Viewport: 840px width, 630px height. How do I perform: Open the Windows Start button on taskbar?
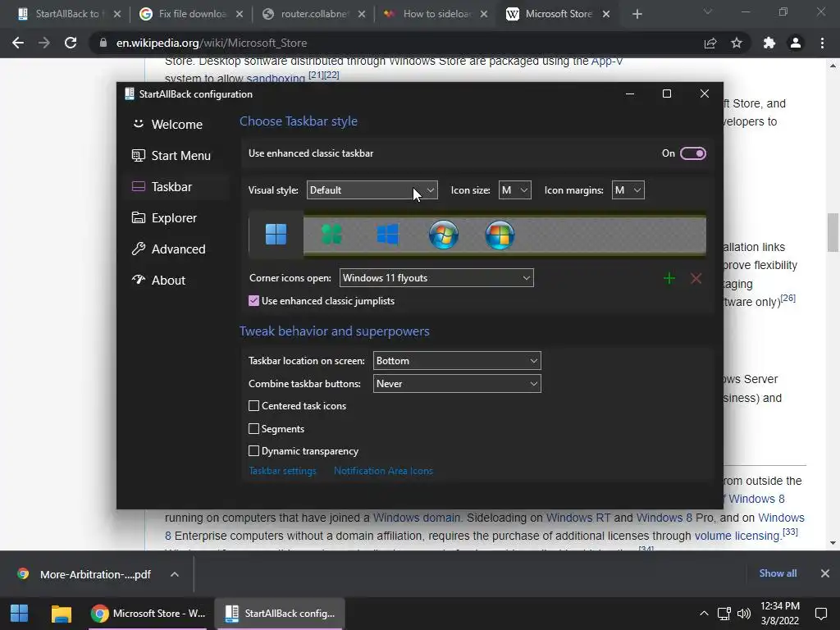tap(20, 614)
